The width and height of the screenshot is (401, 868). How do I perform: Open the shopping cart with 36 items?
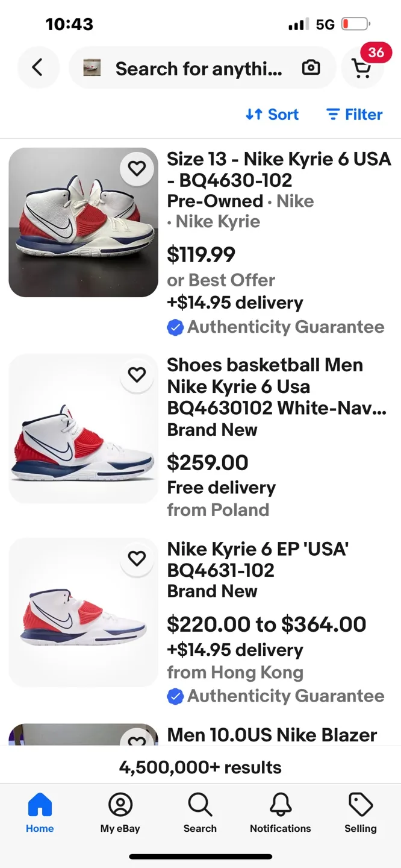(x=362, y=68)
